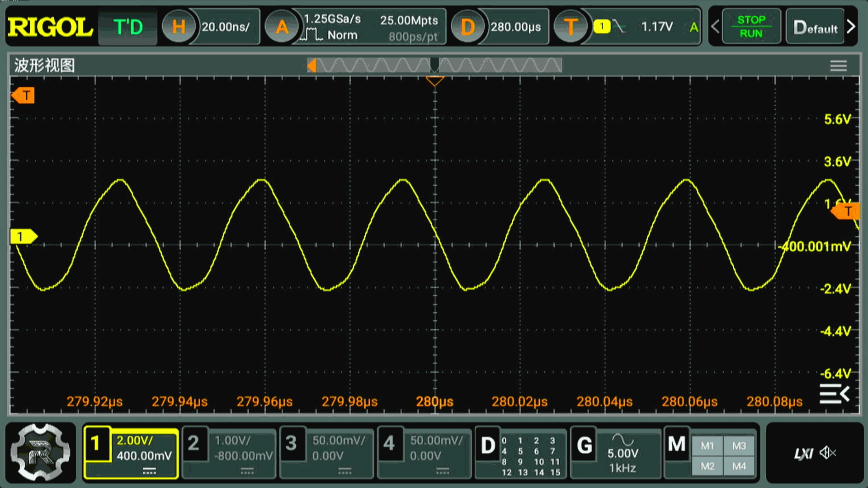This screenshot has height=488, width=868.
Task: Open trigger settings via the T icon
Action: coord(571,27)
